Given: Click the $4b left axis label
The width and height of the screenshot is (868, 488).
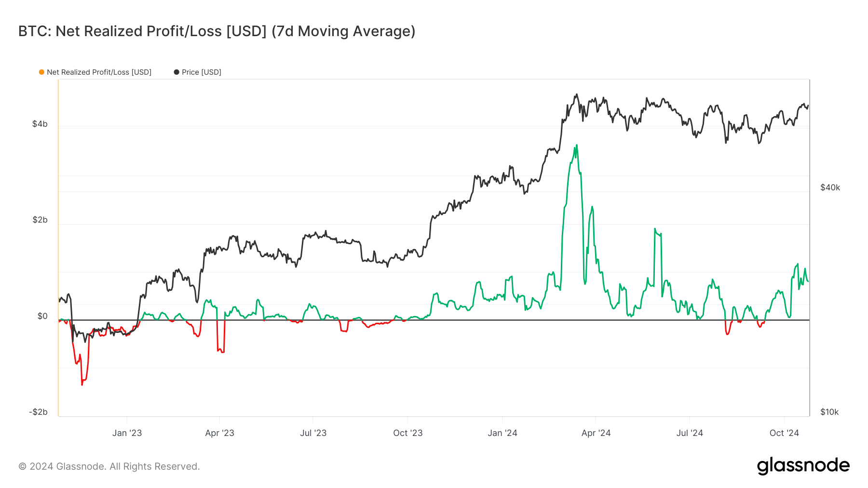Looking at the screenshot, I should coord(40,124).
